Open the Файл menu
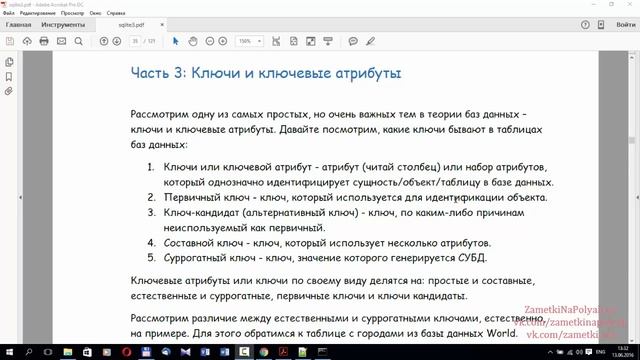Viewport: 640px width, 360px height. click(9, 13)
